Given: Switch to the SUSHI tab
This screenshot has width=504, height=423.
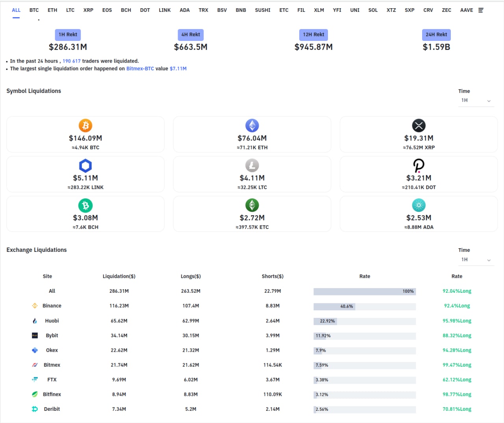Looking at the screenshot, I should coord(263,10).
